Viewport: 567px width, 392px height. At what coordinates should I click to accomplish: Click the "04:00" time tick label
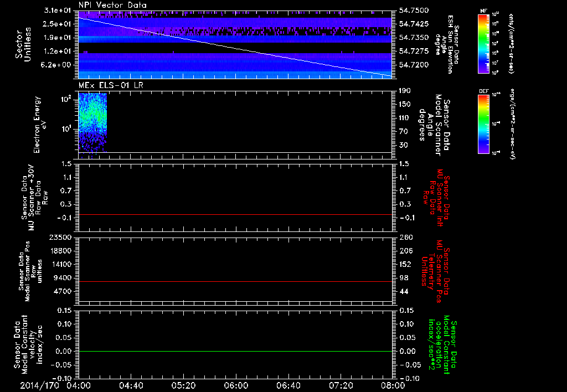click(x=79, y=385)
